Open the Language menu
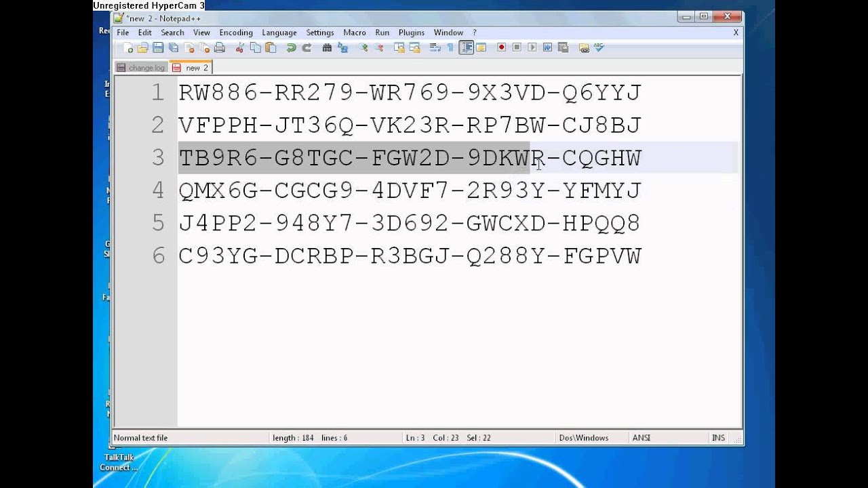868x488 pixels. pos(279,33)
